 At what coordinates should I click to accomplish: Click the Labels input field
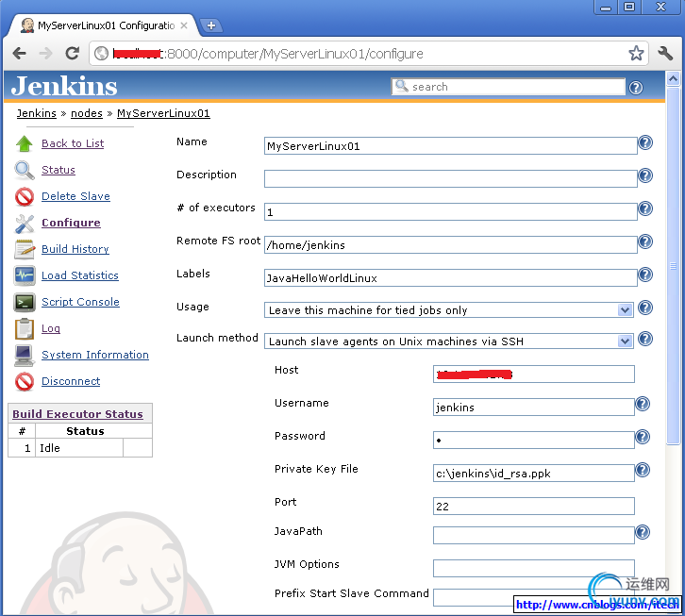tap(450, 278)
